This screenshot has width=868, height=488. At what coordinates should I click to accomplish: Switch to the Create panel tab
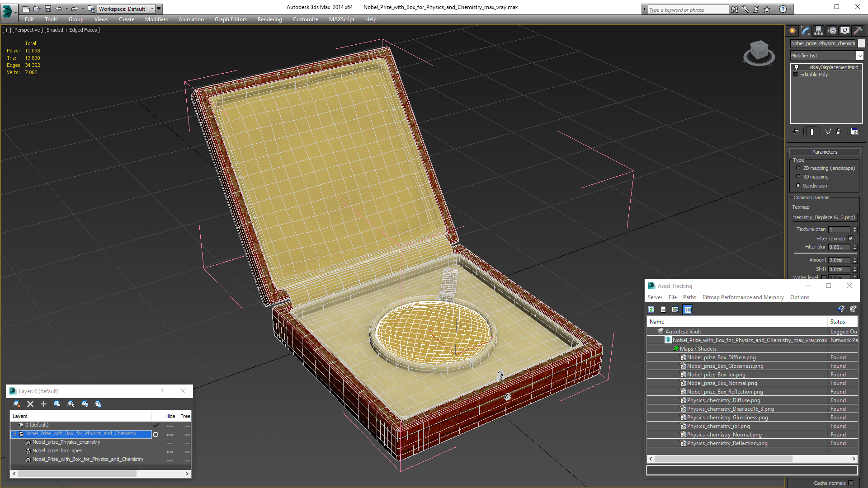tap(793, 31)
